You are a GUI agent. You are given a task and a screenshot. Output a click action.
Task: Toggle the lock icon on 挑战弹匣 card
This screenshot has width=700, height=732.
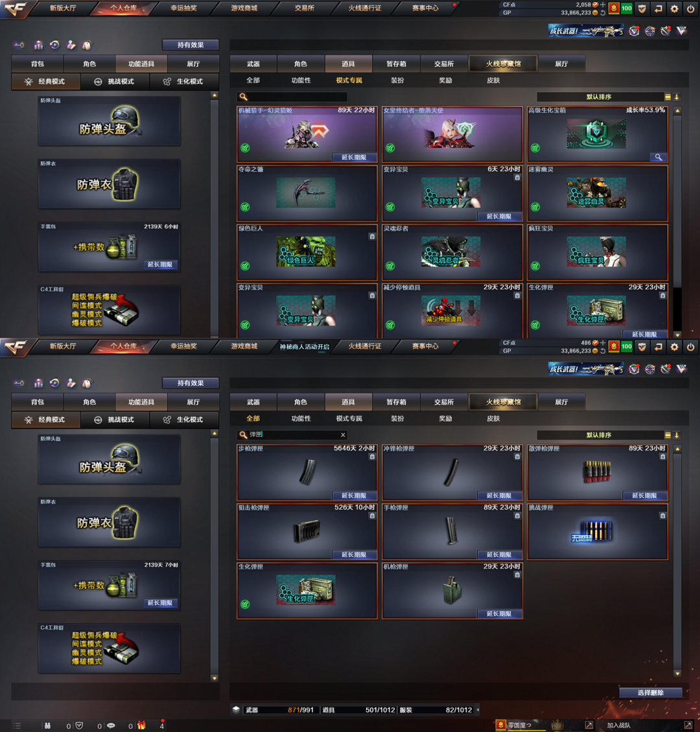pos(662,516)
